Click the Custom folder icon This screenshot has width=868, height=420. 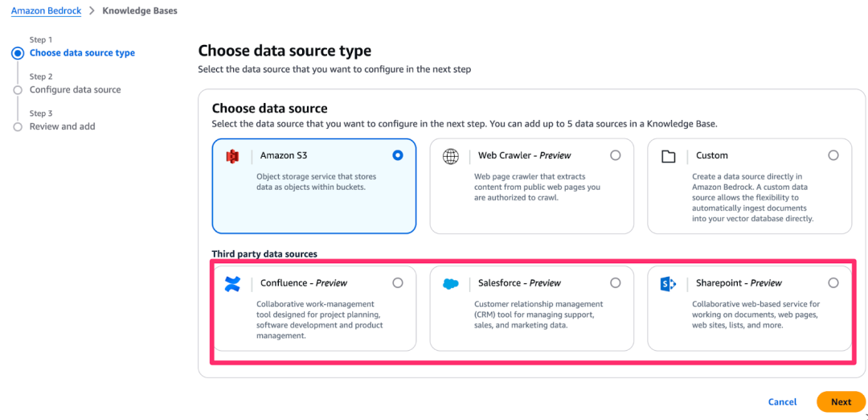point(668,156)
